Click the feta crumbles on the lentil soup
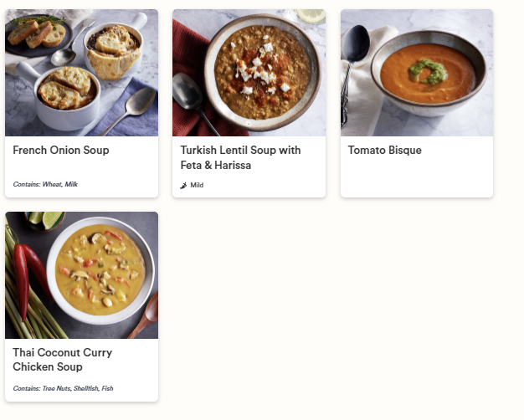Image resolution: width=524 pixels, height=420 pixels. point(256,67)
